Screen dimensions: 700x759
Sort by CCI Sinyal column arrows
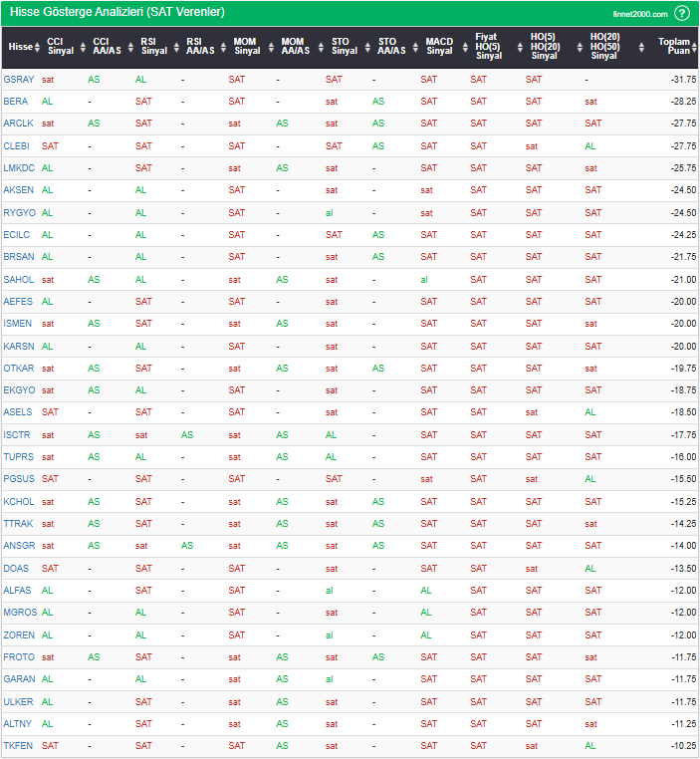point(83,47)
